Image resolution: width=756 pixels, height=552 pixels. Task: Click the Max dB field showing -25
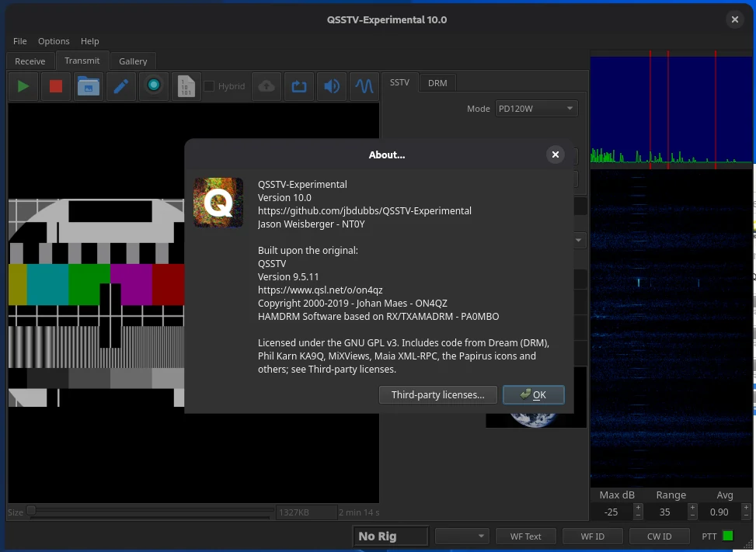click(611, 512)
